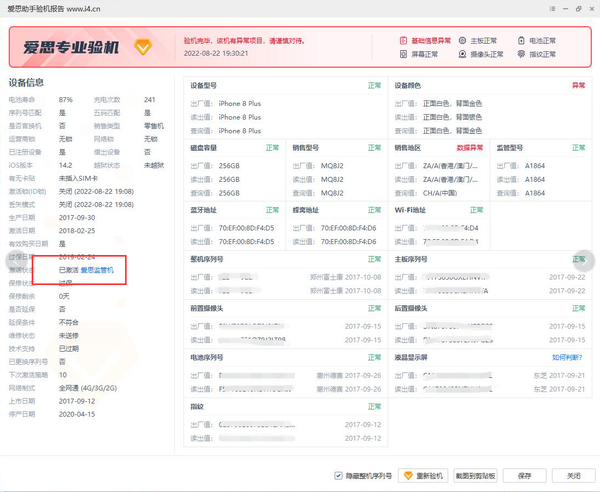The image size is (600, 492).
Task: Select the 蜂窝地址 card heading
Action: (305, 210)
